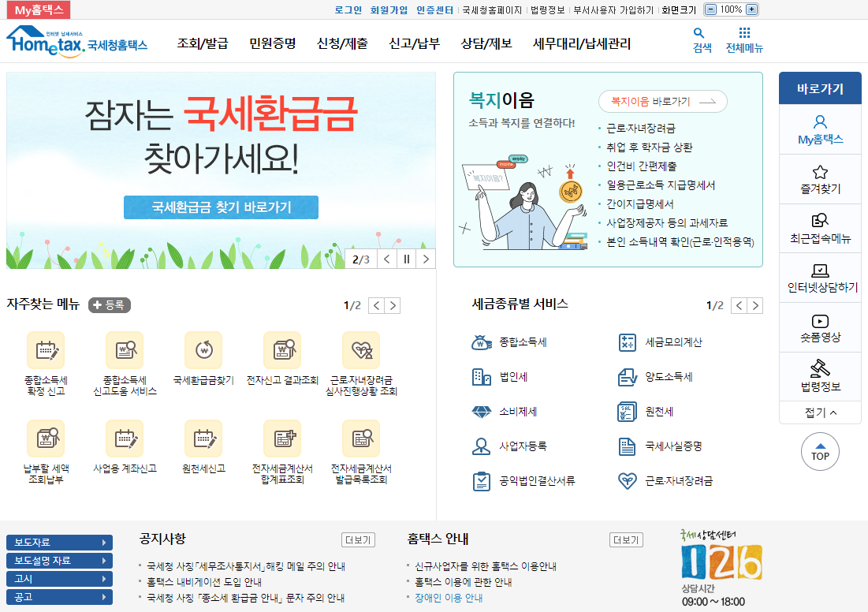Open the 신고/납부 menu
This screenshot has height=612, width=868.
pos(415,43)
